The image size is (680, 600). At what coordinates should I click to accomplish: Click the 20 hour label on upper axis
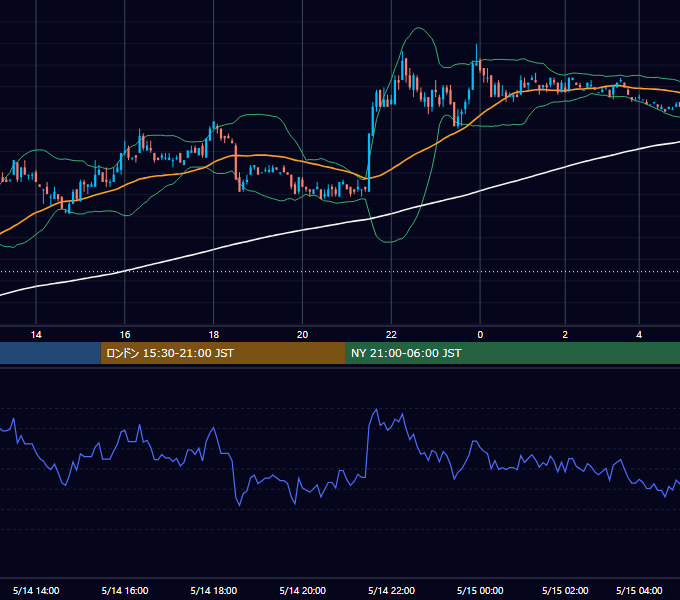click(x=302, y=335)
